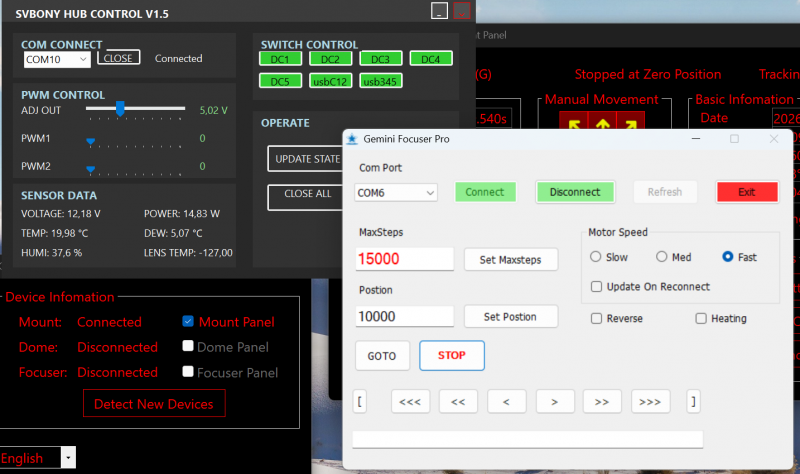
Task: Click the STOP button
Action: [452, 355]
